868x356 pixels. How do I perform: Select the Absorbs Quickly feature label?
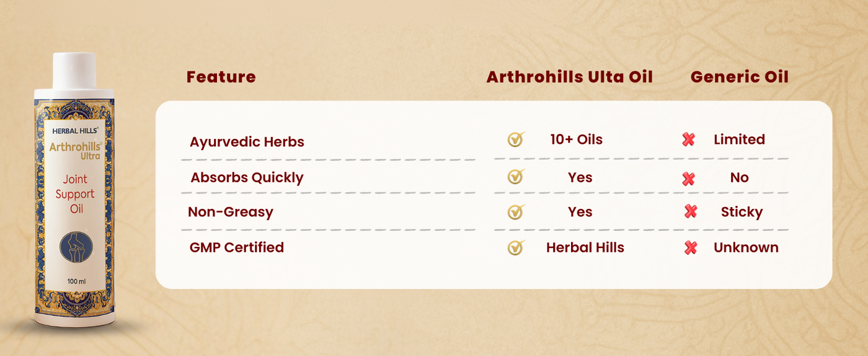click(247, 177)
